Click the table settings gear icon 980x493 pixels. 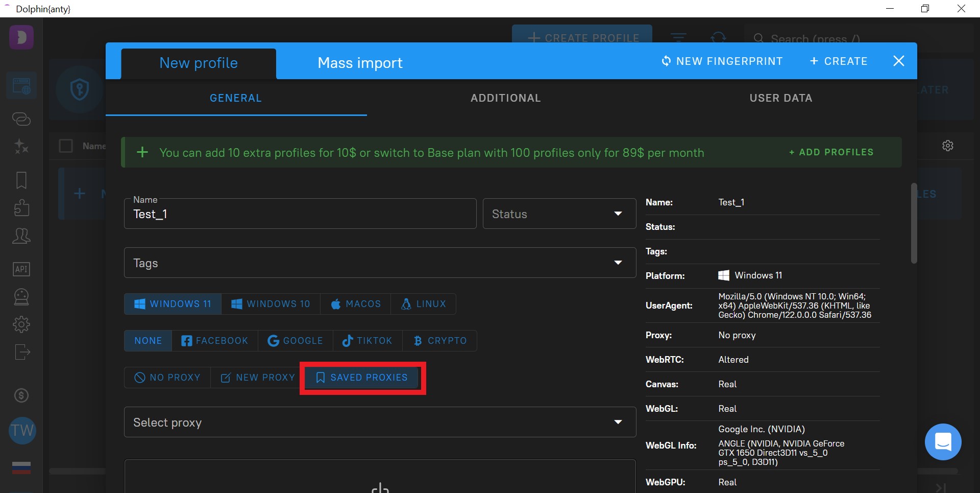pyautogui.click(x=948, y=146)
